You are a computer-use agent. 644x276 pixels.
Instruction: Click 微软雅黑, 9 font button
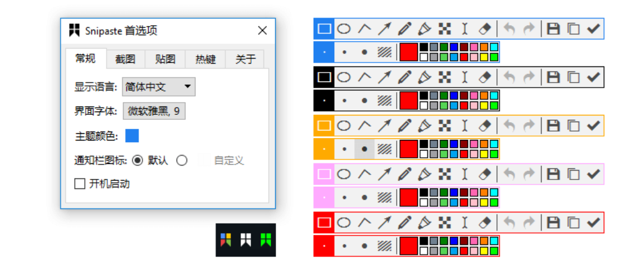coord(154,111)
